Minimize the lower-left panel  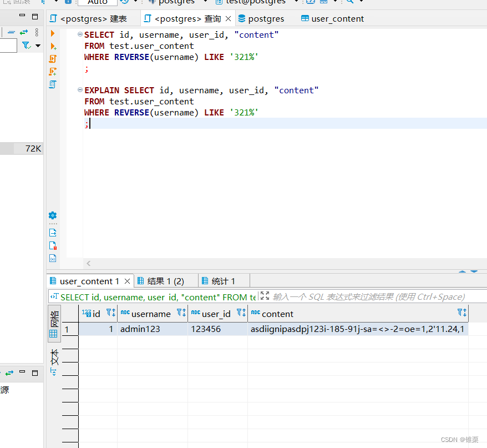[22, 371]
